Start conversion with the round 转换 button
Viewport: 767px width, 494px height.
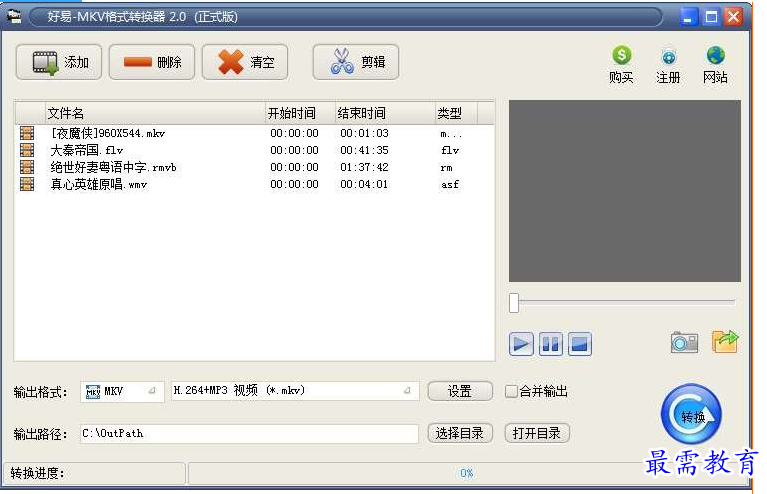point(691,414)
